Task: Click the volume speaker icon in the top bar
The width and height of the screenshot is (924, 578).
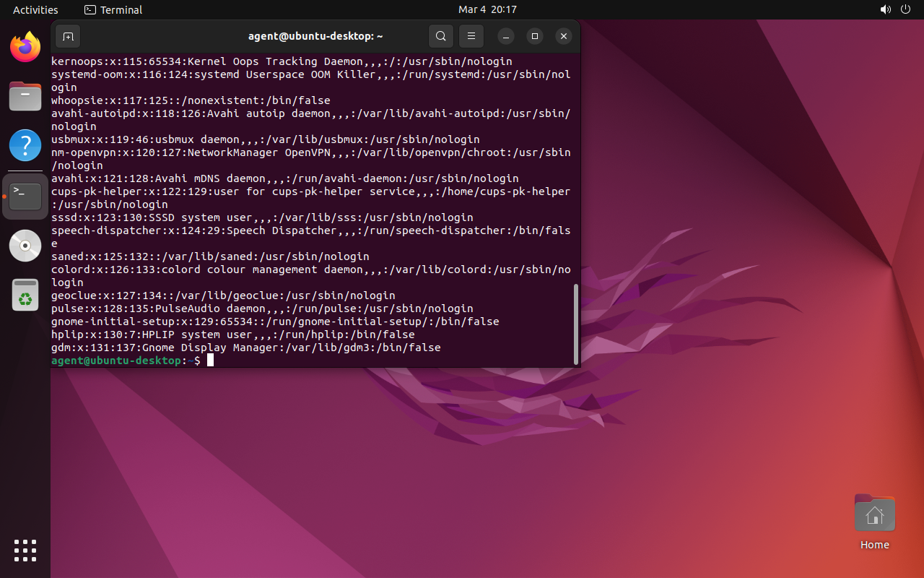Action: point(884,9)
